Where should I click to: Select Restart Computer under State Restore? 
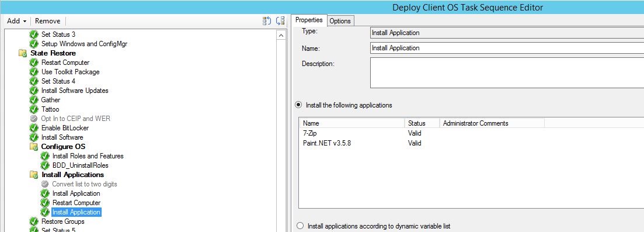(65, 63)
